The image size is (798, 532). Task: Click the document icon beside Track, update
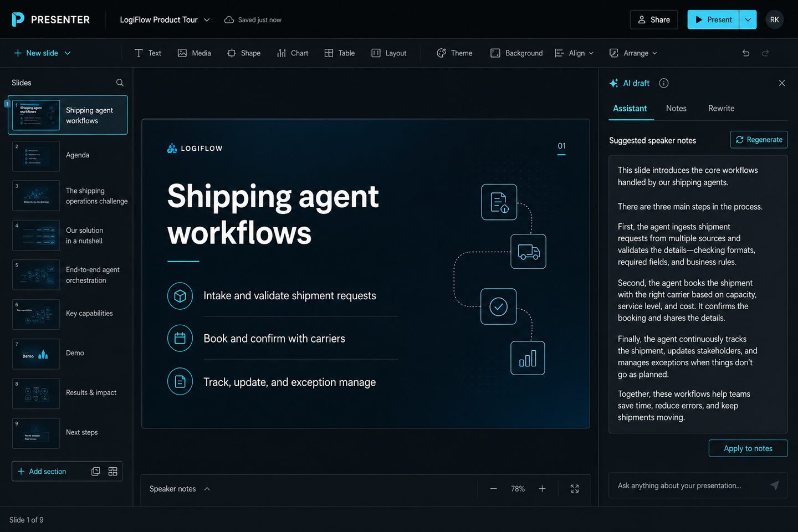pyautogui.click(x=180, y=381)
